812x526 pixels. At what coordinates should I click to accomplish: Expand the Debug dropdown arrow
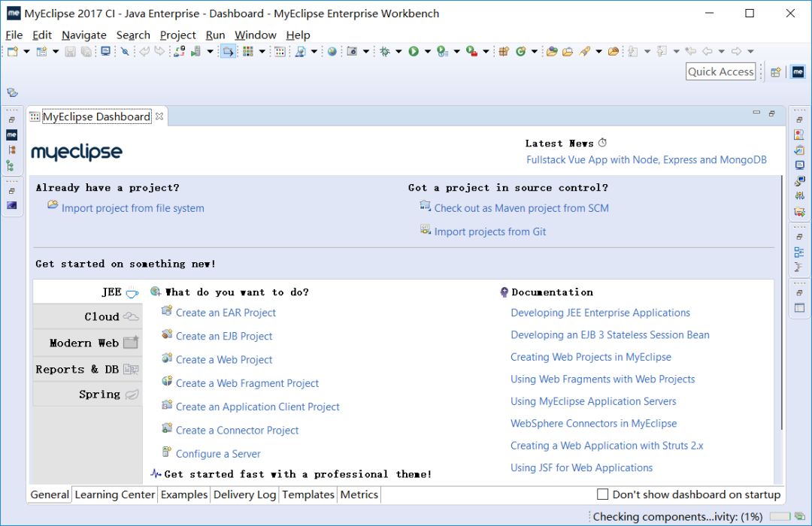pyautogui.click(x=398, y=51)
